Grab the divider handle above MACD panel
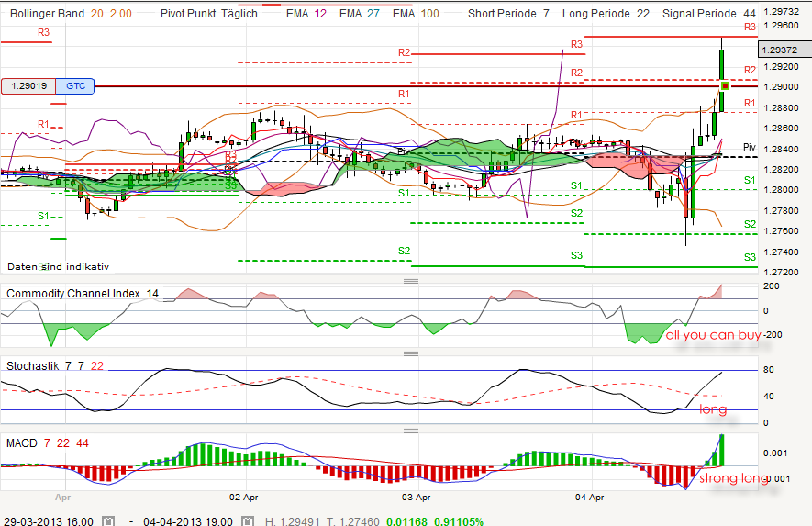Screen dimensions: 812x526 point(411,431)
